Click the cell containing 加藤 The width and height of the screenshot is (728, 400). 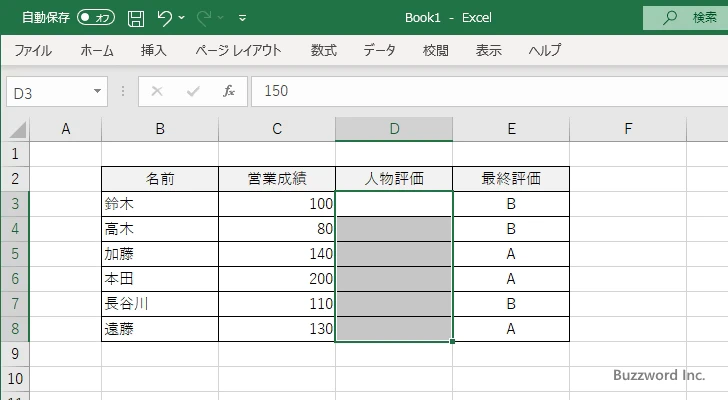[160, 254]
